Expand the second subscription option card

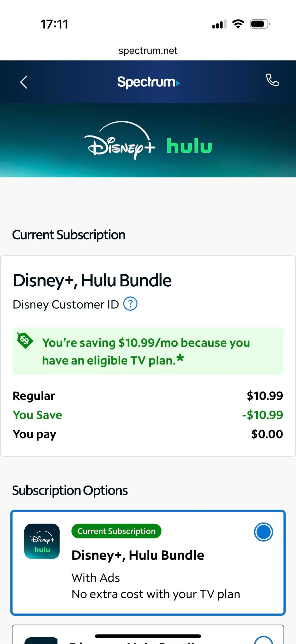pyautogui.click(x=148, y=634)
